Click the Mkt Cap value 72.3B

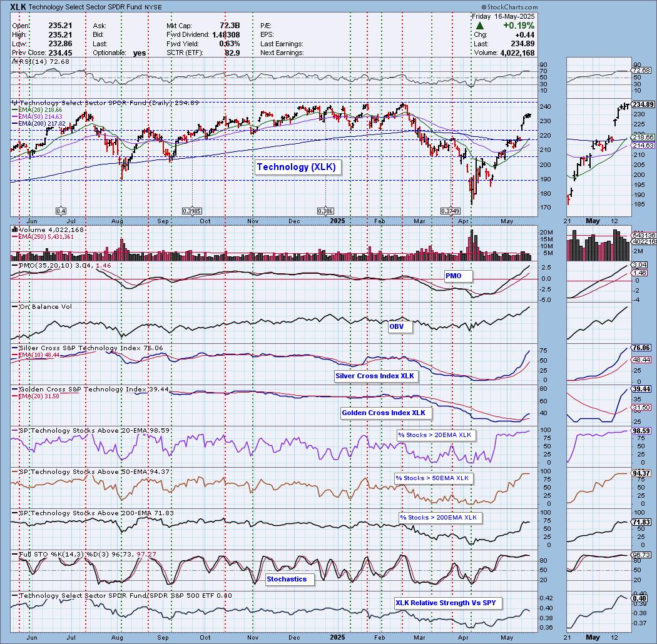[230, 26]
